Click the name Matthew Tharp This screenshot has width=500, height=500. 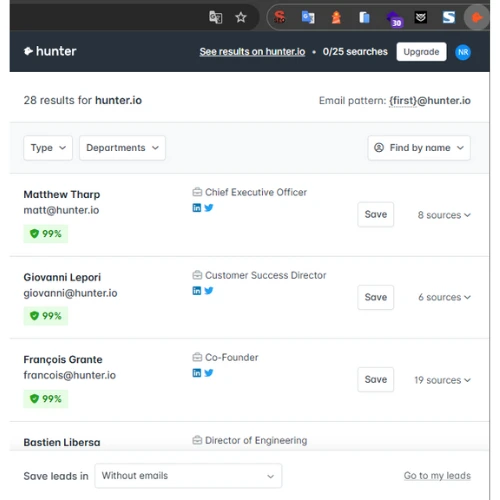click(62, 194)
